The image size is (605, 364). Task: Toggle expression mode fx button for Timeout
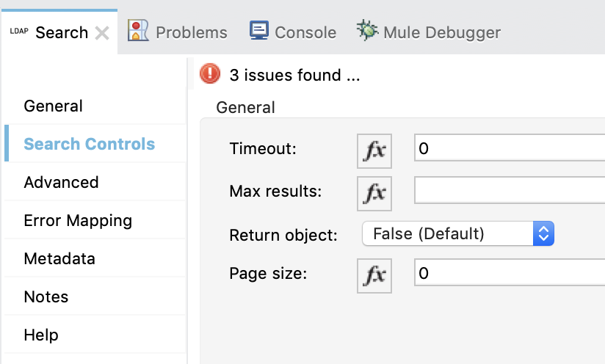tap(374, 150)
